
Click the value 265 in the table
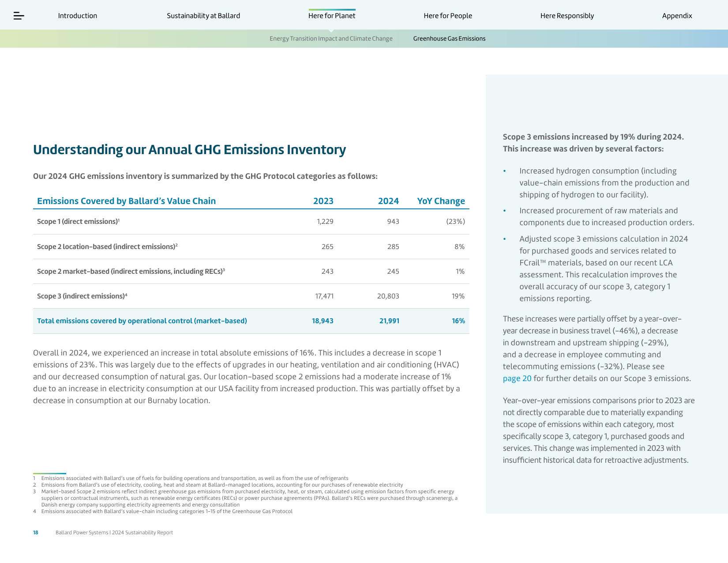[327, 246]
